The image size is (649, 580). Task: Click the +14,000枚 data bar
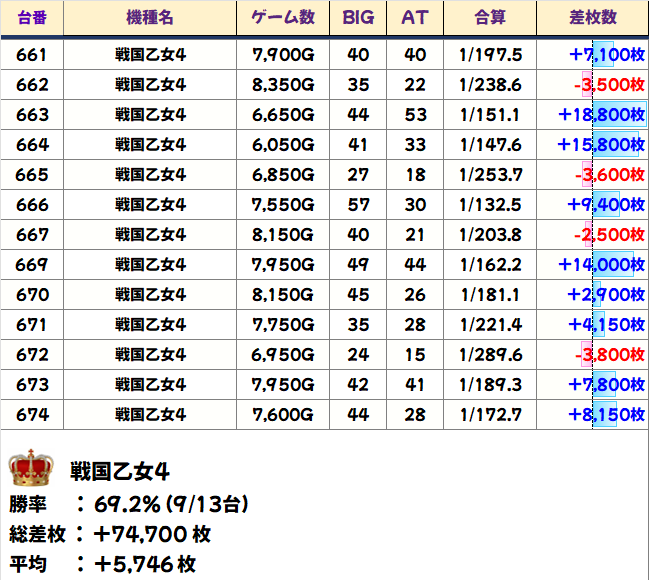(x=613, y=265)
